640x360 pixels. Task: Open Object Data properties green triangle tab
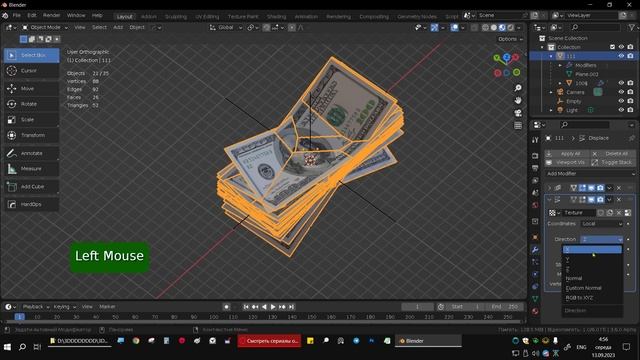point(535,299)
